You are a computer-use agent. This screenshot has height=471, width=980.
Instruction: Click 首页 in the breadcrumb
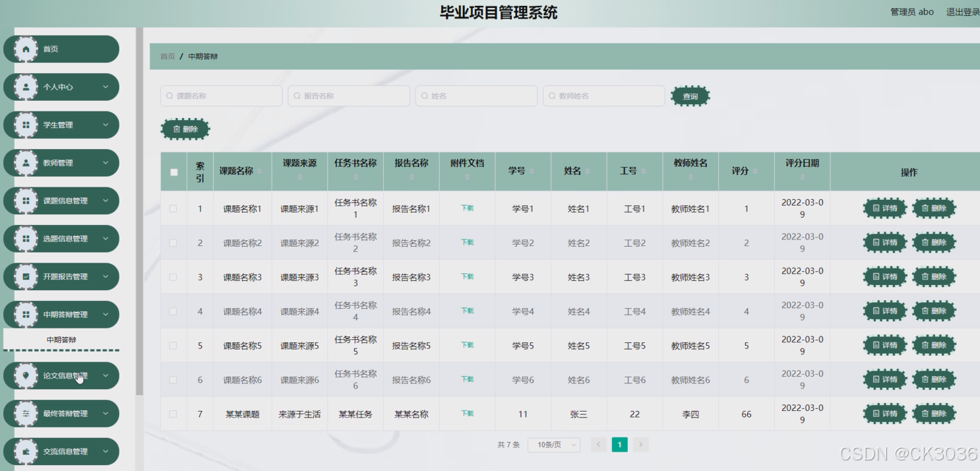click(168, 57)
